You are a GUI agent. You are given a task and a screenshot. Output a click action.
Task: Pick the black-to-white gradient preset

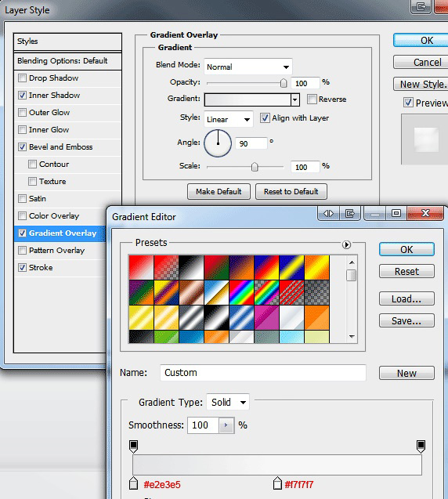tap(191, 267)
